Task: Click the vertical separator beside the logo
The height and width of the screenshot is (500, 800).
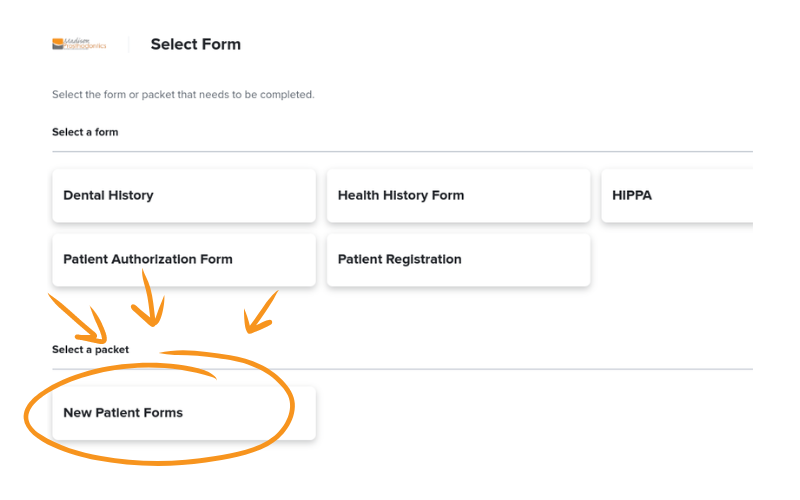Action: 129,44
